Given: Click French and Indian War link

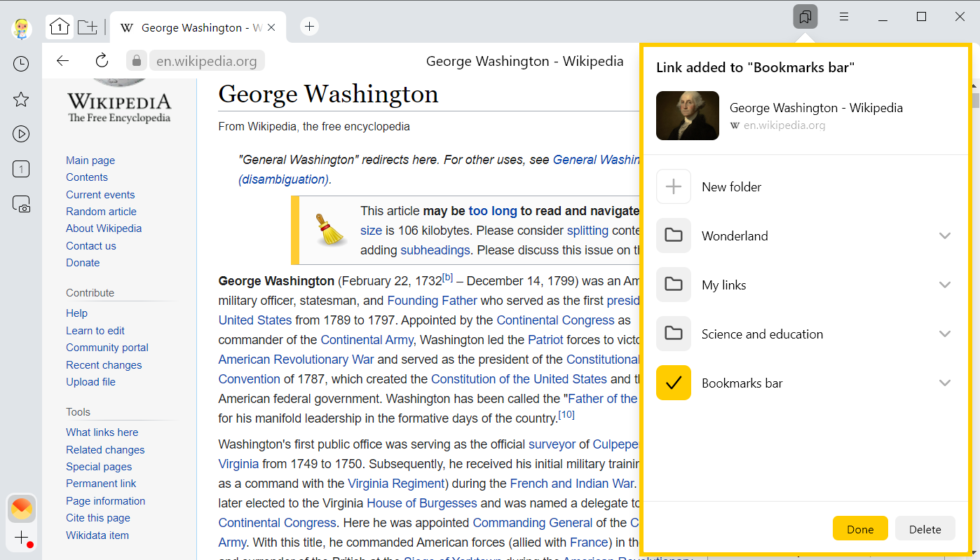Looking at the screenshot, I should click(x=571, y=484).
